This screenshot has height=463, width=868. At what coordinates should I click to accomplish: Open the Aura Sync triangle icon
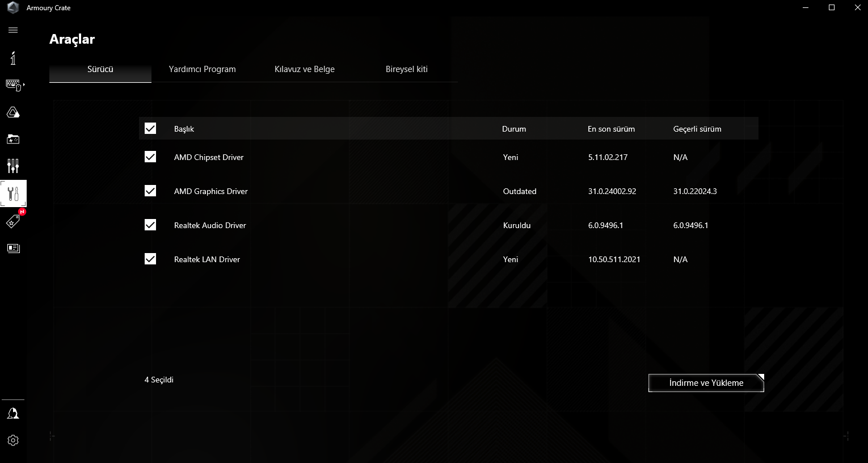click(13, 112)
